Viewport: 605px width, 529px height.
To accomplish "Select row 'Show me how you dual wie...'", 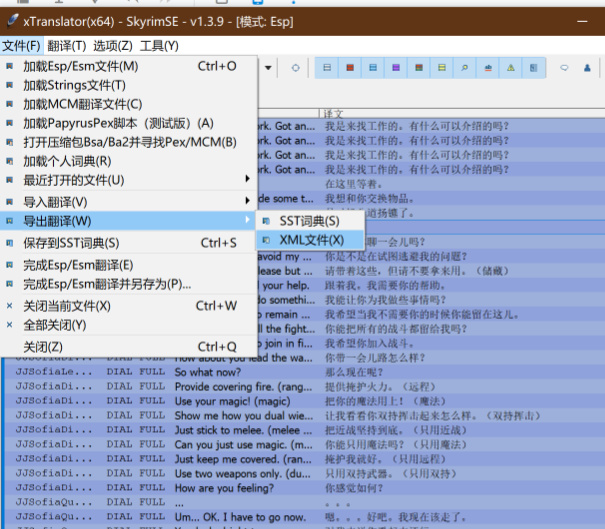I will click(305, 416).
